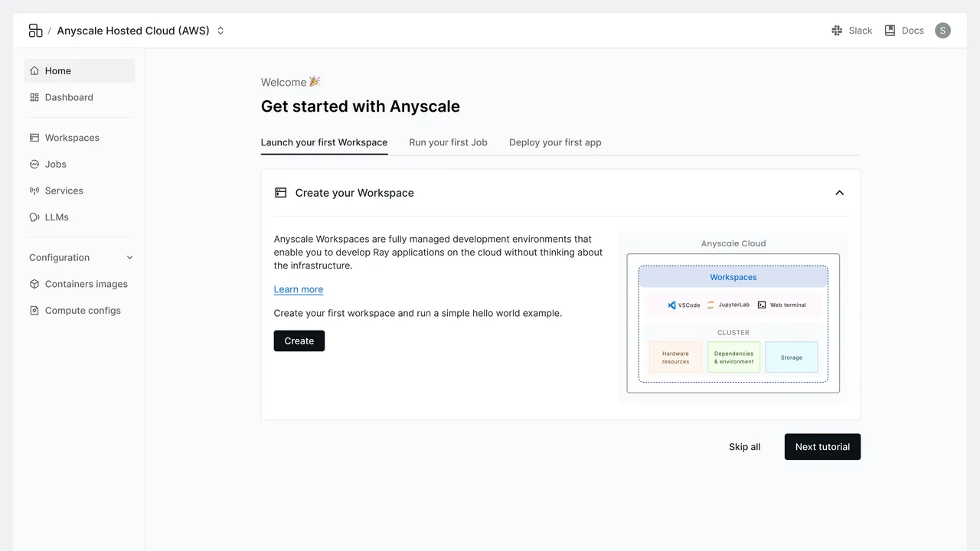Click Anyscale Hosted Cloud (AWS) name

click(133, 31)
